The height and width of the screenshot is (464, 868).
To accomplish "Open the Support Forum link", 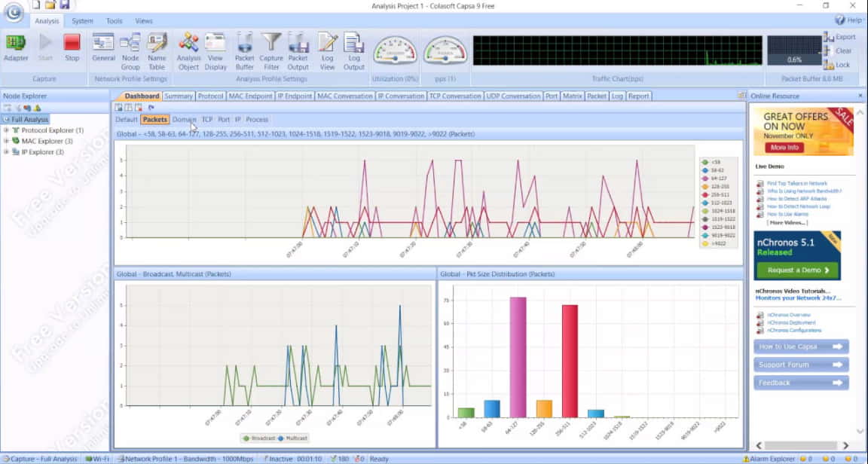I will pyautogui.click(x=801, y=365).
